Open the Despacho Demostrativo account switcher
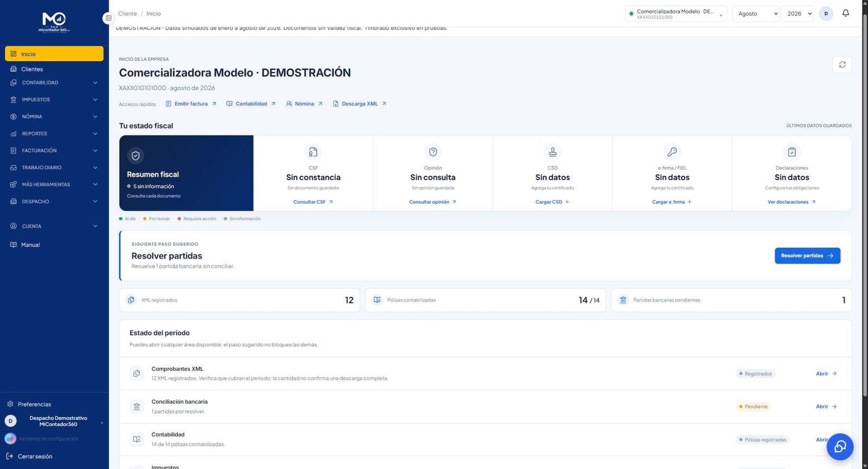Image resolution: width=868 pixels, height=469 pixels. [54, 421]
